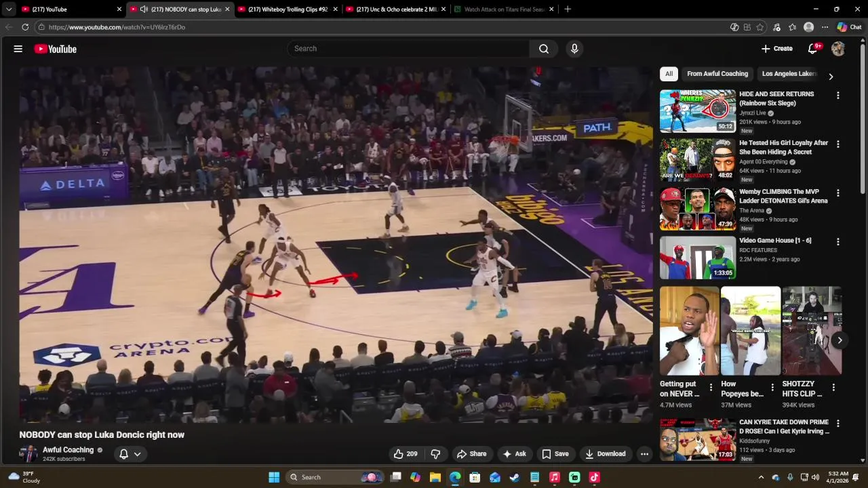Open options for Wemby CLIMBING video

[x=837, y=193]
